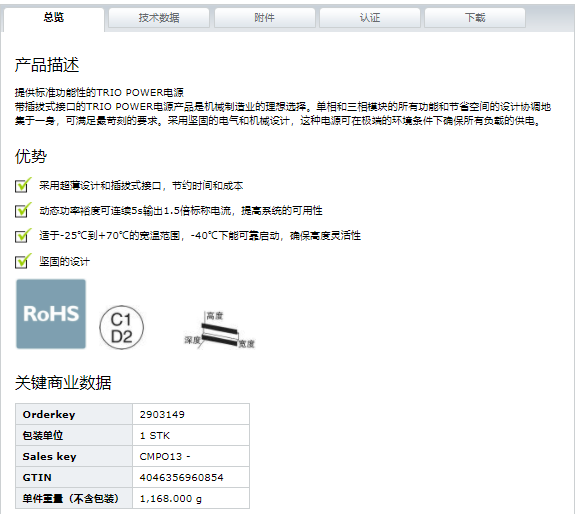The image size is (576, 514).
Task: Click the 产品描述 heading
Action: tap(47, 65)
